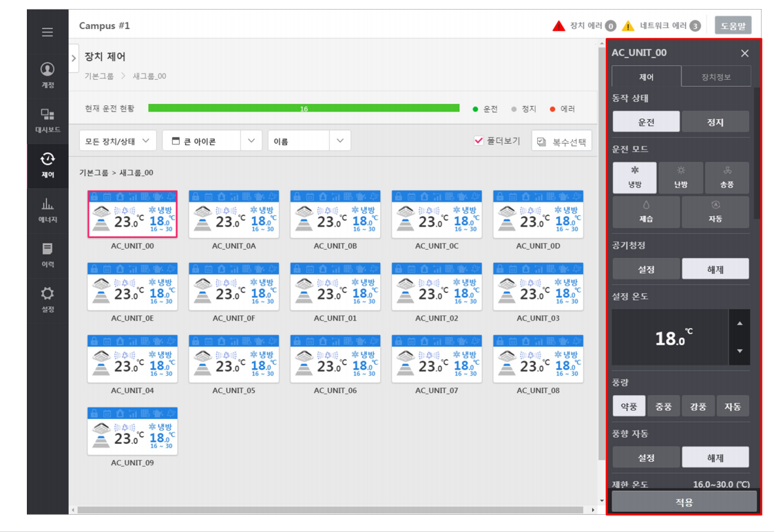Click the 적용 apply button
774x532 pixels.
coord(683,502)
